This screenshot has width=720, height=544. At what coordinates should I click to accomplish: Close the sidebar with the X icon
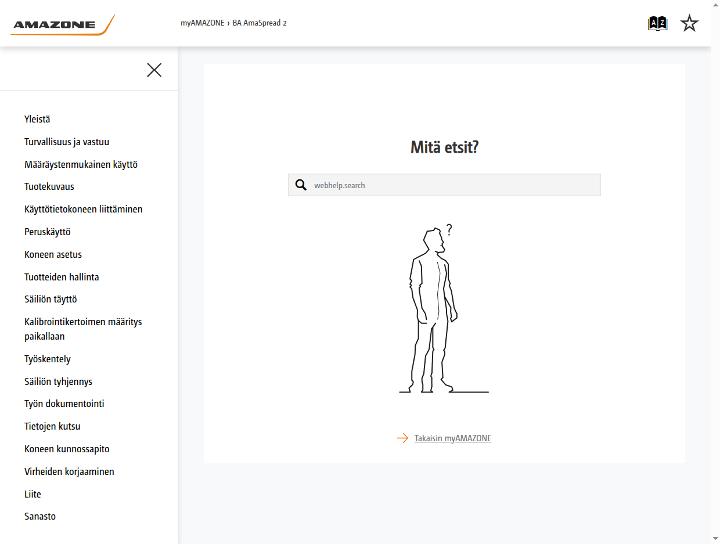[x=154, y=70]
